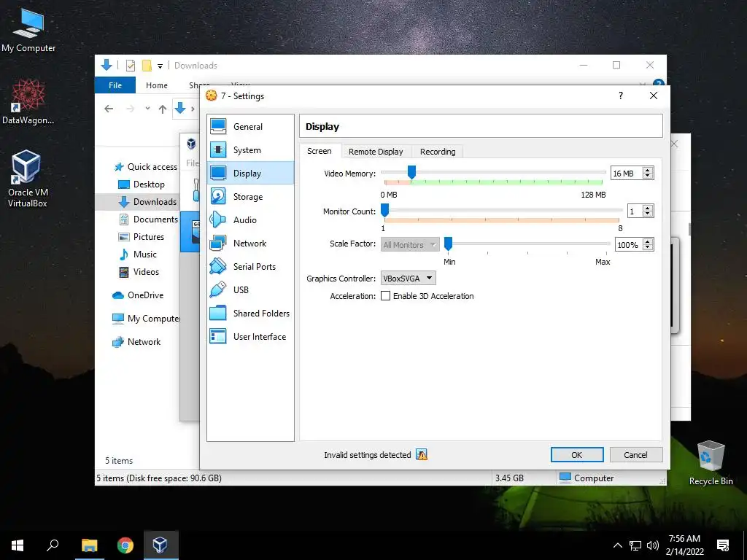
Task: Switch to VirtualBox taskbar button
Action: click(x=160, y=545)
